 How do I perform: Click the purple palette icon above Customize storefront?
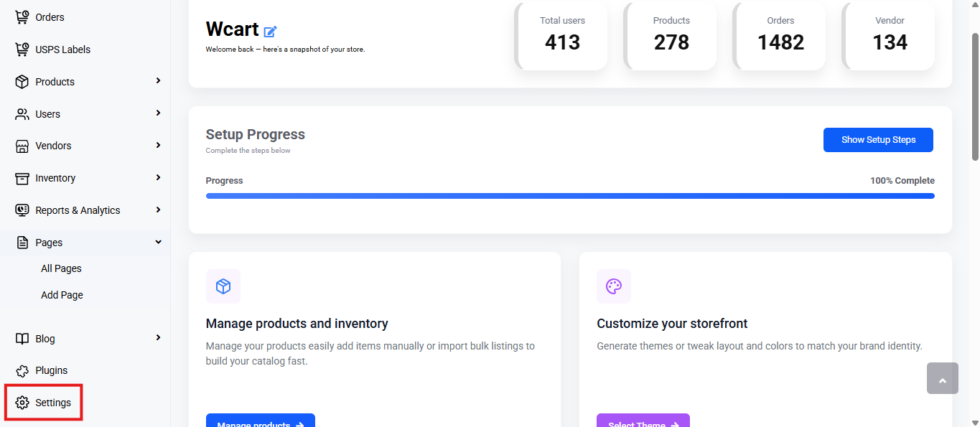(x=614, y=286)
